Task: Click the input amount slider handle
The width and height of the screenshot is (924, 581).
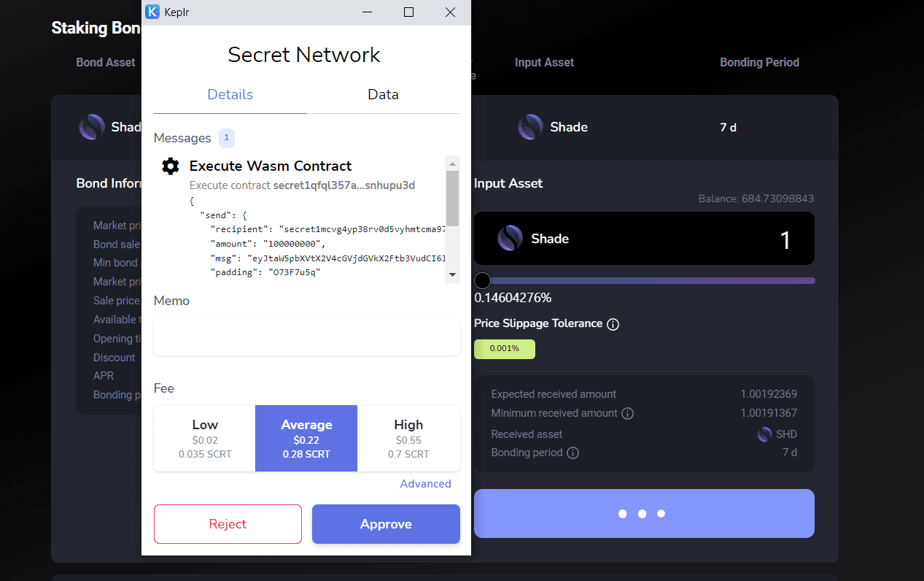Action: point(482,280)
